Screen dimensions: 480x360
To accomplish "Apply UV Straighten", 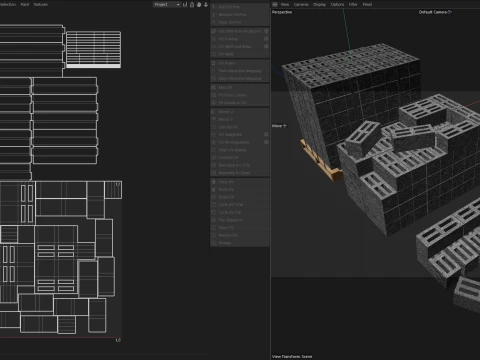I will [237, 134].
